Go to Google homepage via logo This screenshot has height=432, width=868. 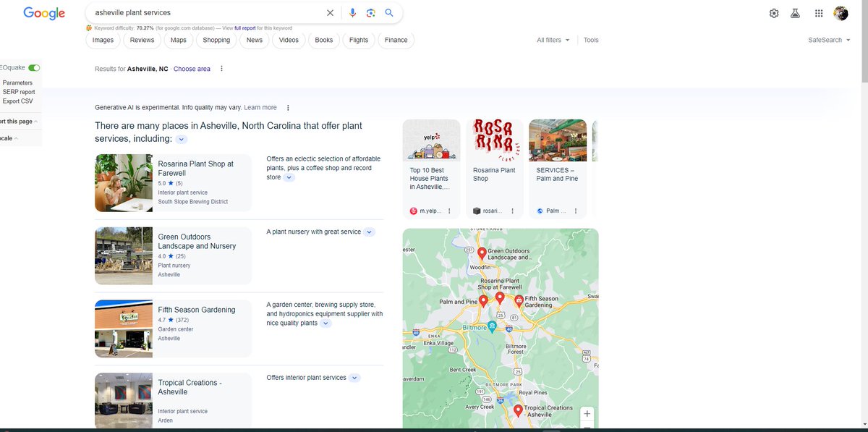pyautogui.click(x=44, y=13)
